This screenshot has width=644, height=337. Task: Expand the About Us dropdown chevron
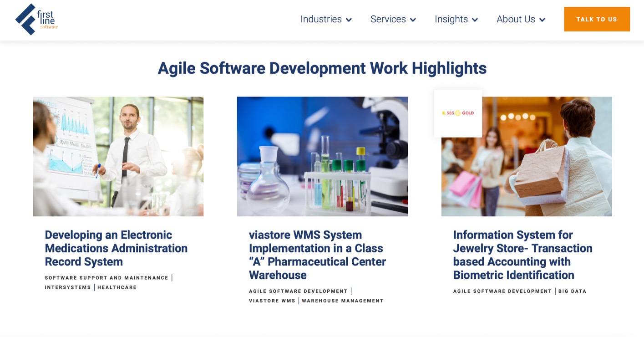pos(542,20)
